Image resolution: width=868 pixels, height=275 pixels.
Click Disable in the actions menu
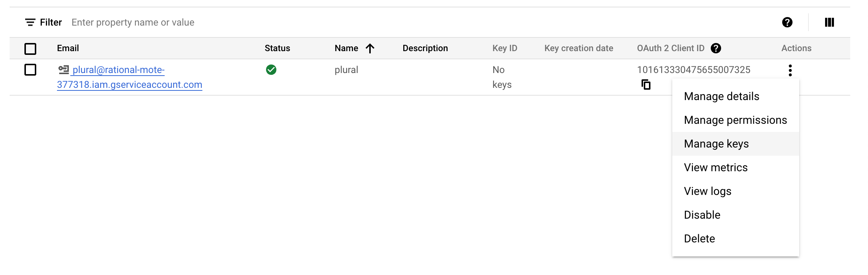click(702, 215)
